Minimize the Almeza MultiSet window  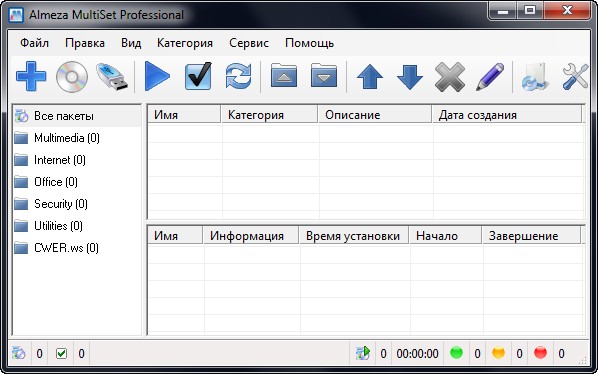click(x=503, y=11)
